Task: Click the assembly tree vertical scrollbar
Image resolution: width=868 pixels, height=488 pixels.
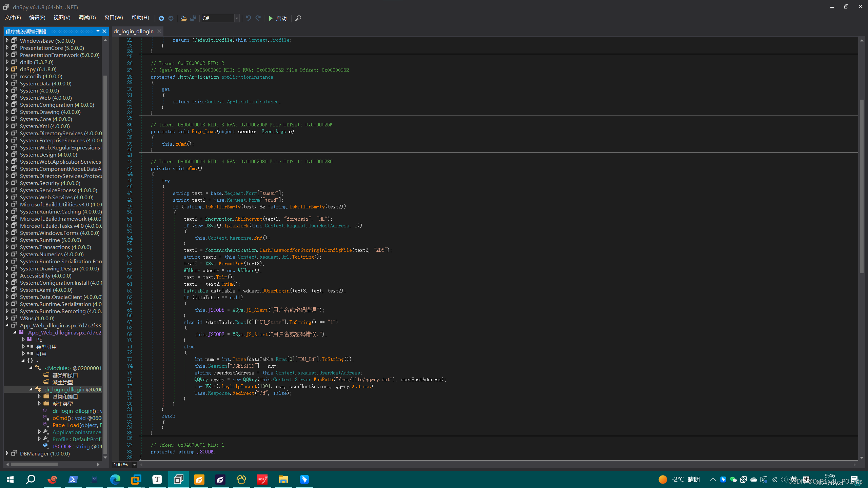Action: 105,264
